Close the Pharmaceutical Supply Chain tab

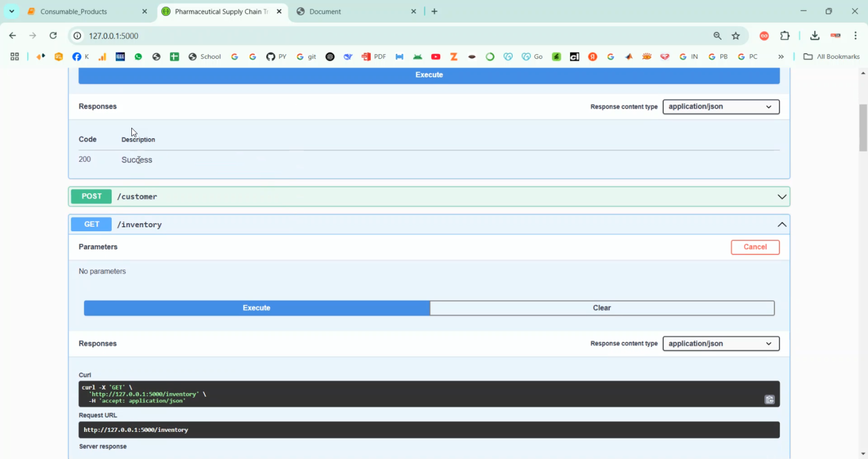click(x=279, y=12)
